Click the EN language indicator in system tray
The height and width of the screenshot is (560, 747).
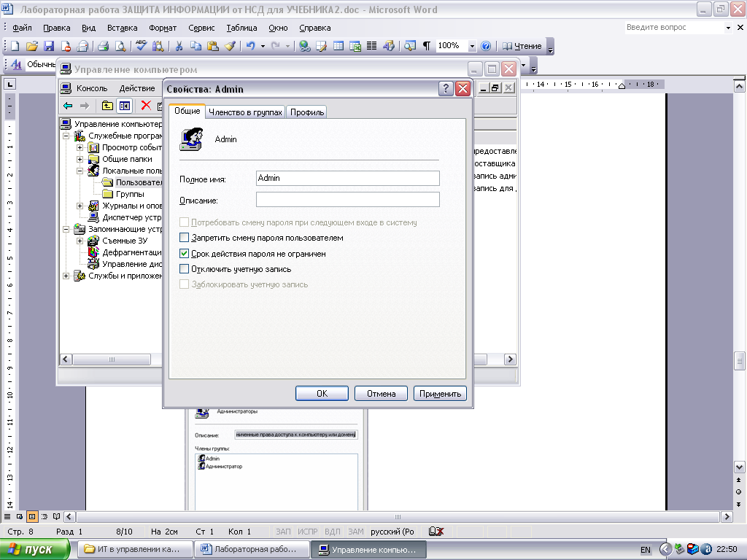(x=645, y=550)
